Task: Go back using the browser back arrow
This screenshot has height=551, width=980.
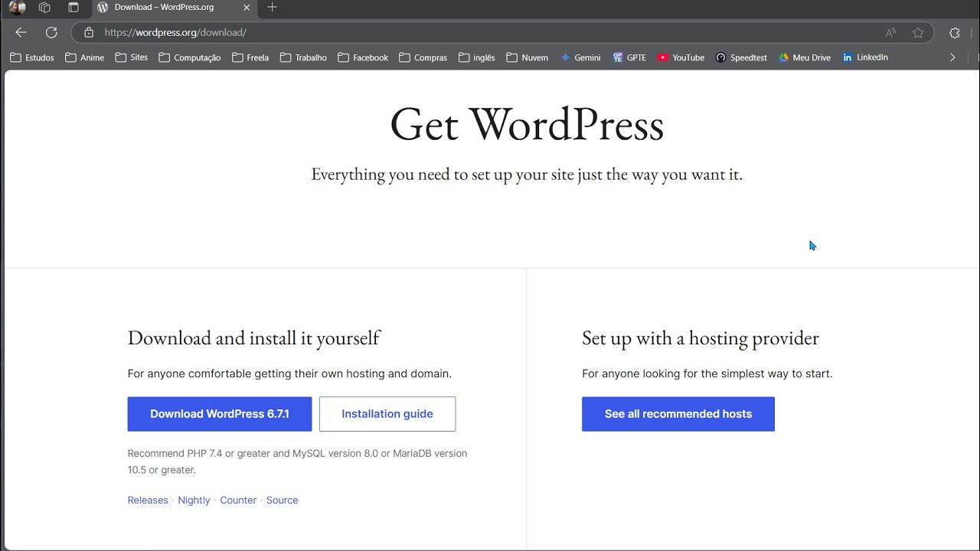Action: pos(21,33)
